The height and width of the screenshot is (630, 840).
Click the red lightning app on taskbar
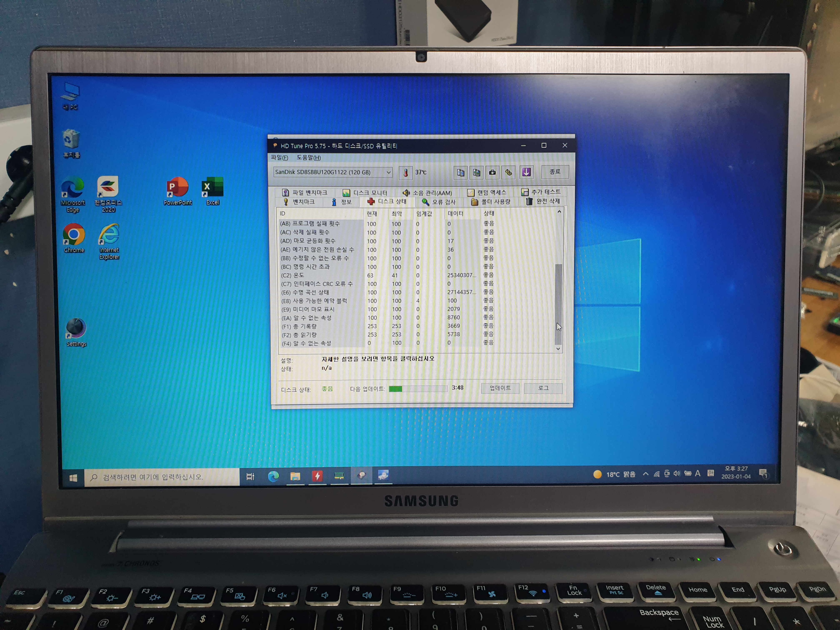317,476
